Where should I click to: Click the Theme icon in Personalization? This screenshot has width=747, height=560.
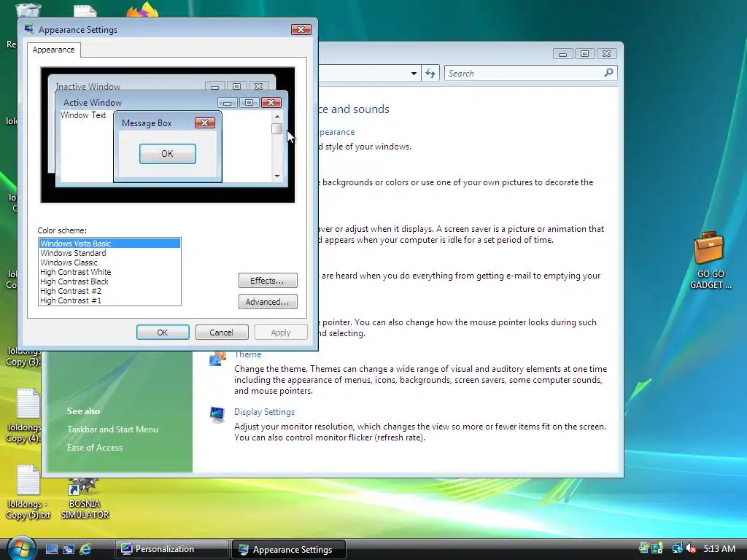217,359
